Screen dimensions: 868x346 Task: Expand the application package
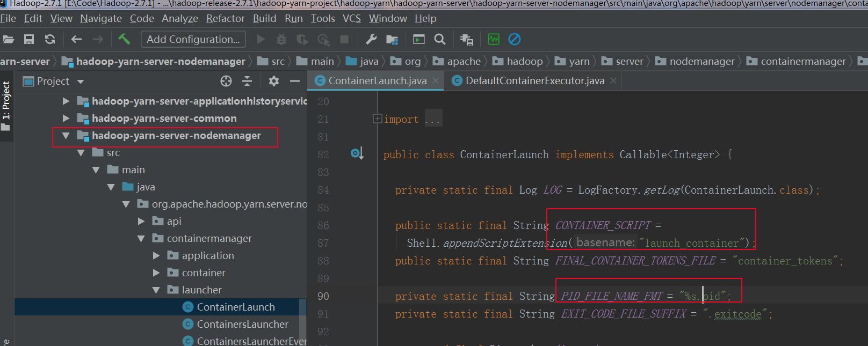pos(156,255)
